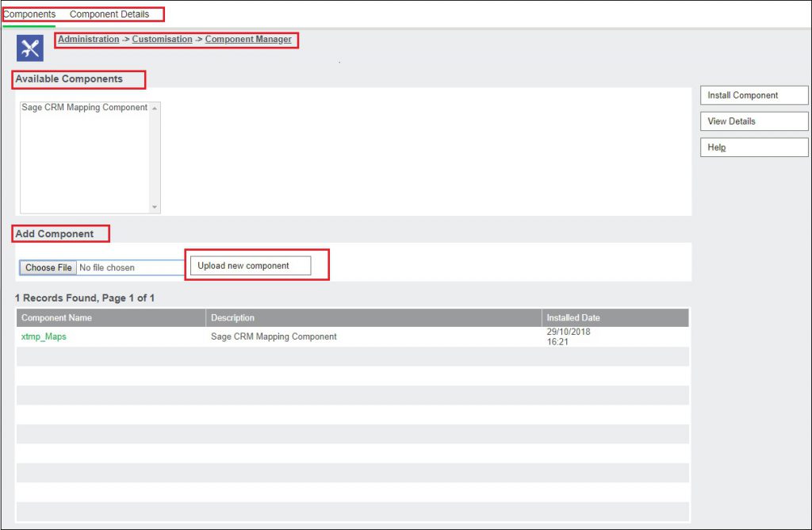Screen dimensions: 812x530
Task: Switch to the Component Details tab
Action: (x=109, y=13)
